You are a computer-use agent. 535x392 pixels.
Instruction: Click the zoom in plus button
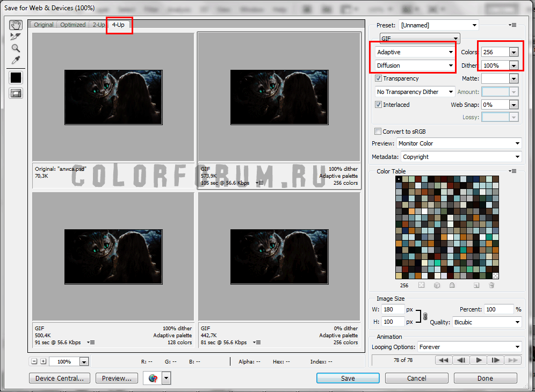(44, 361)
